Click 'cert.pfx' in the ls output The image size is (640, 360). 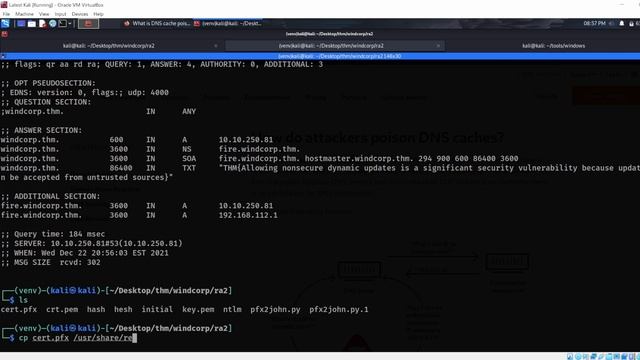(19, 309)
